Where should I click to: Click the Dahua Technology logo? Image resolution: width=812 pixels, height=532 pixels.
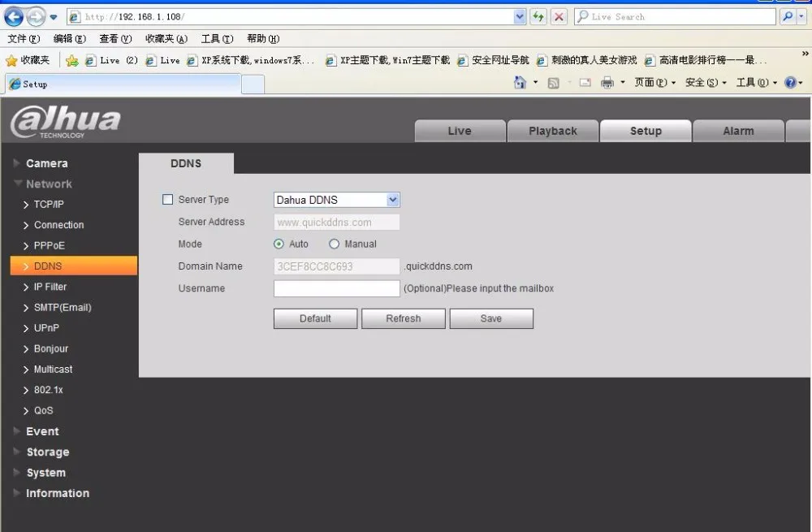pos(65,123)
